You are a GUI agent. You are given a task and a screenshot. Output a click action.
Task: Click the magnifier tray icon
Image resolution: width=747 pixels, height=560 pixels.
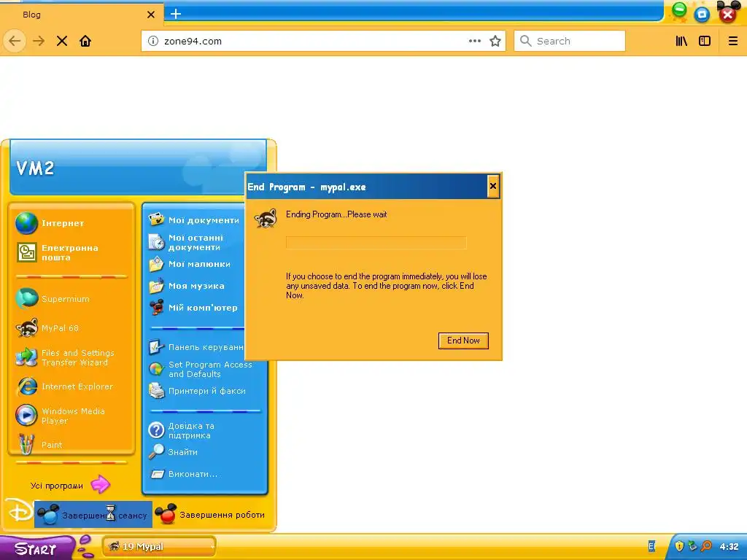pyautogui.click(x=706, y=546)
